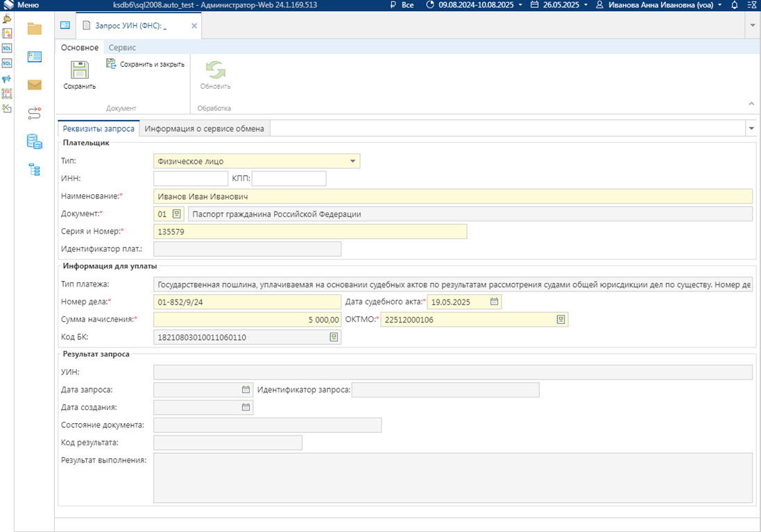This screenshot has height=532, width=761.
Task: Click the Документ code field showing 01
Action: coord(162,214)
